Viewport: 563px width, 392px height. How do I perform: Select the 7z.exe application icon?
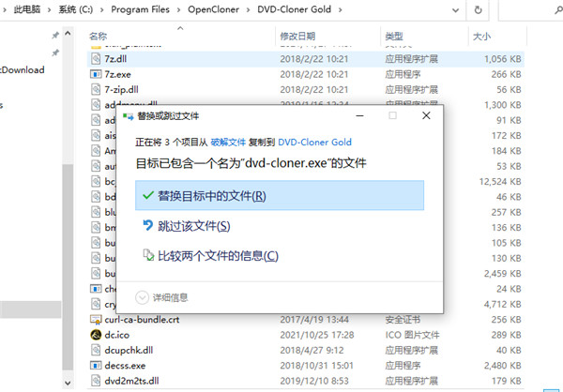pyautogui.click(x=96, y=74)
